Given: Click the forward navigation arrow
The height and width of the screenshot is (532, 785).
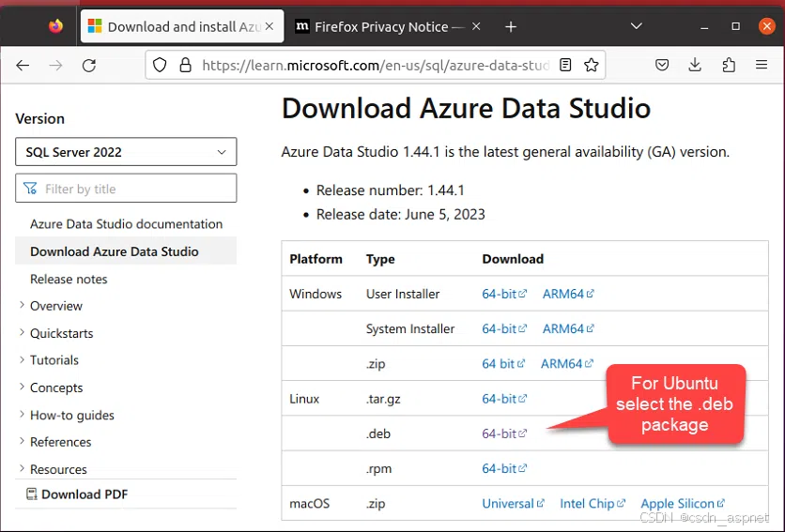Looking at the screenshot, I should coord(55,65).
